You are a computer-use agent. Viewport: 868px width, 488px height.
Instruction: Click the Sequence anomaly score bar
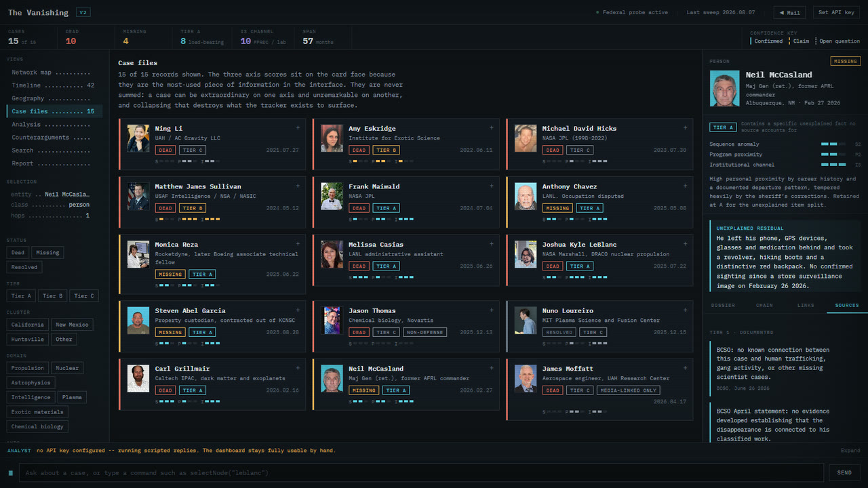pyautogui.click(x=833, y=144)
